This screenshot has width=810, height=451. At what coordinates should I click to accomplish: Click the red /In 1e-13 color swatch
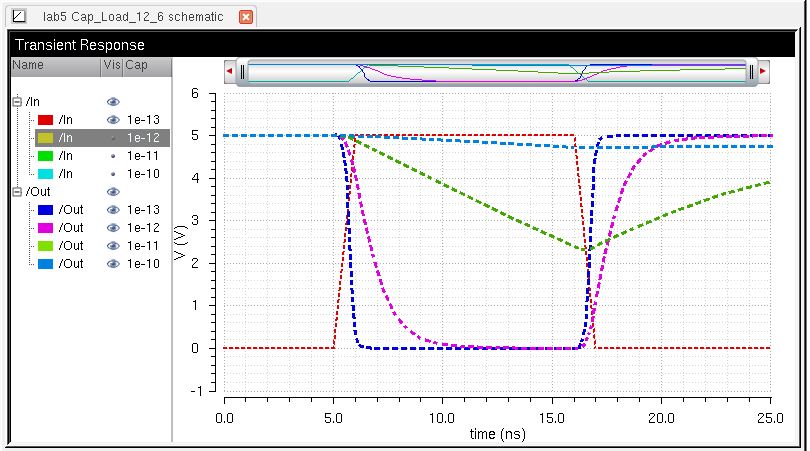[x=45, y=119]
